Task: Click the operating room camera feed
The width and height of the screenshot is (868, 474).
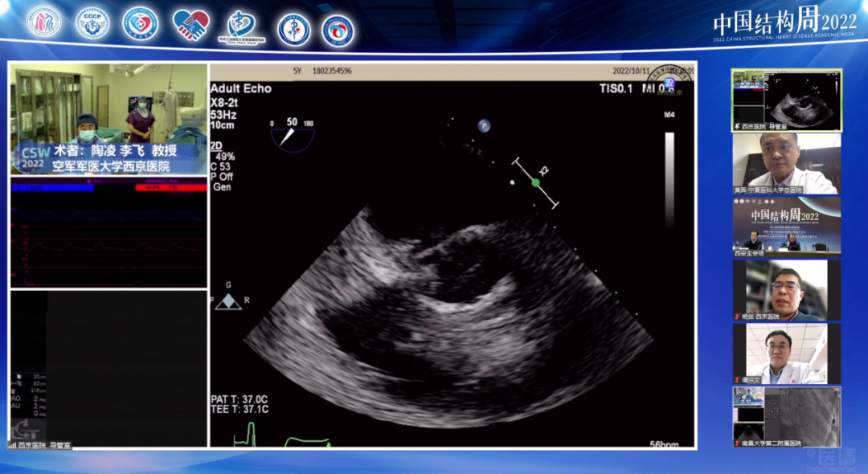Action: [108, 119]
